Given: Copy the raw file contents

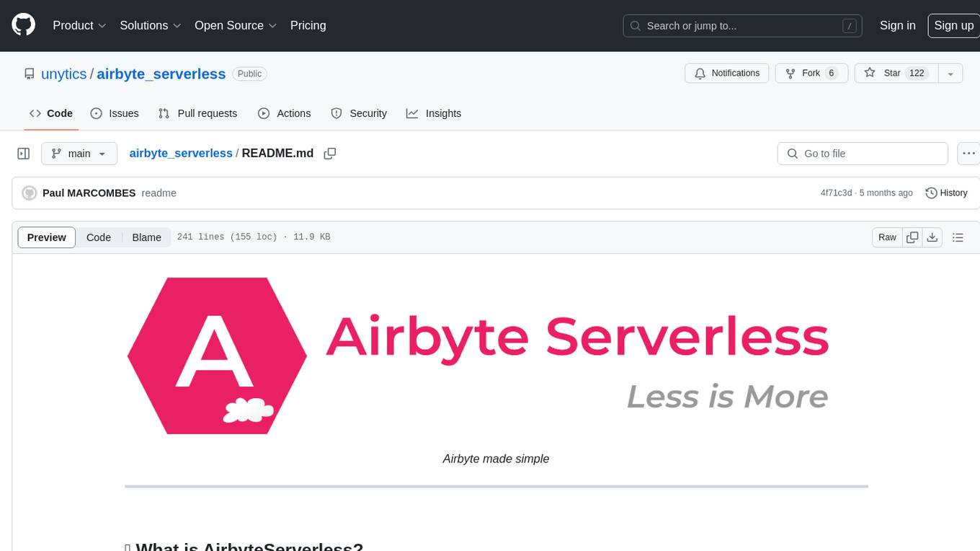Looking at the screenshot, I should tap(912, 237).
